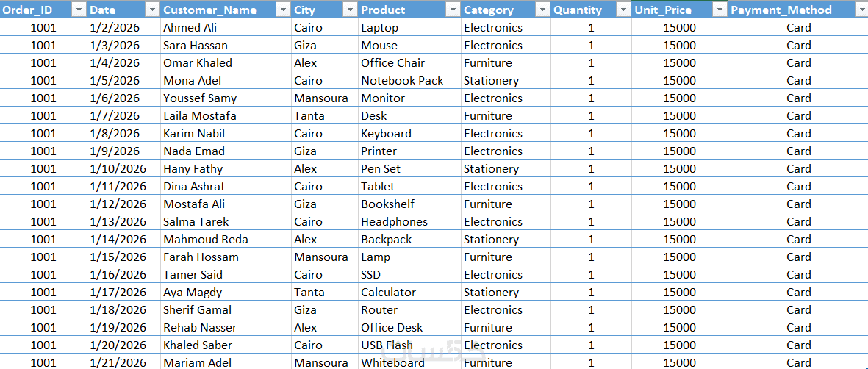Open the Unit_Price filter dropdown

pos(720,10)
